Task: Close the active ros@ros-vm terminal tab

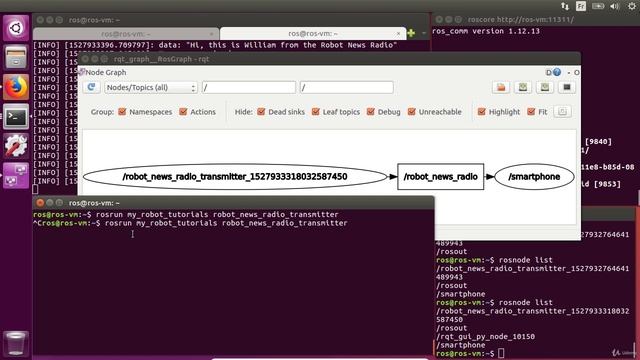Action: [x=398, y=34]
